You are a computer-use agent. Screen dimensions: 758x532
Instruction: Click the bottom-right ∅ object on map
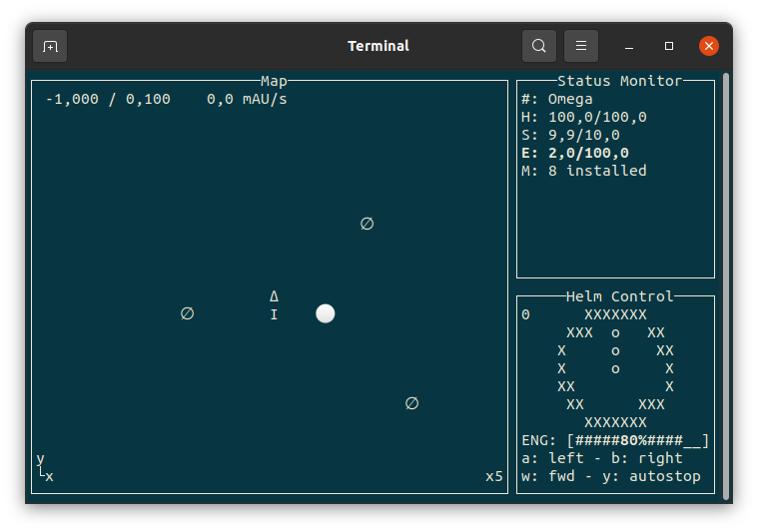(x=411, y=403)
